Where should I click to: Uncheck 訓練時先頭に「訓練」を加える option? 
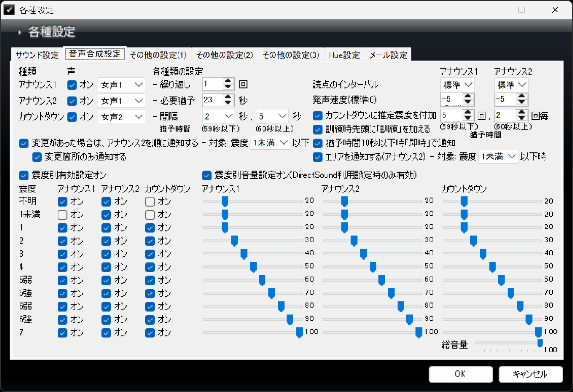pos(318,130)
